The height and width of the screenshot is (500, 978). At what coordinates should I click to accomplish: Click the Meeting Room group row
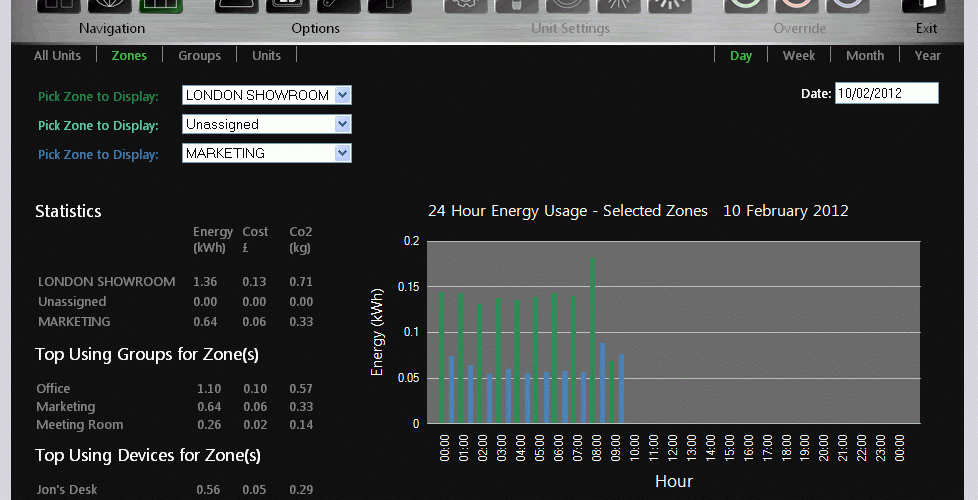[x=175, y=425]
